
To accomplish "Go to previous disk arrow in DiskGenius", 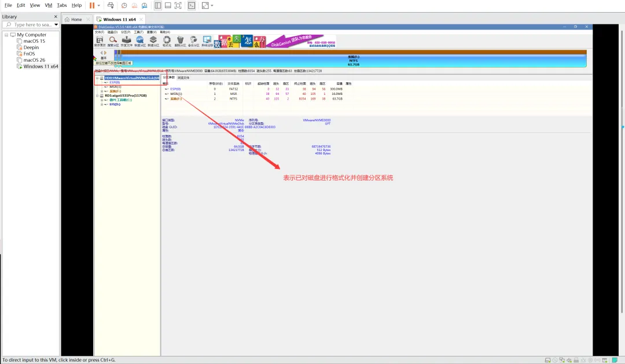I will point(102,53).
